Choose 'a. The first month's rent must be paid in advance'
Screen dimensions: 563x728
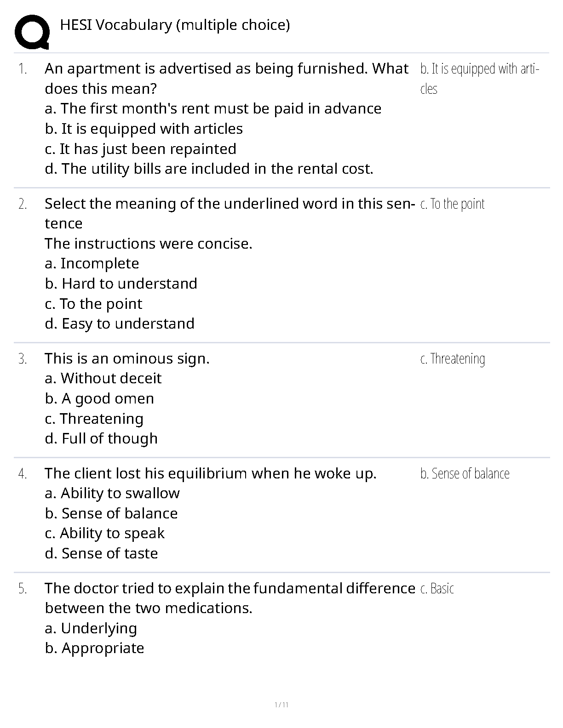[213, 108]
